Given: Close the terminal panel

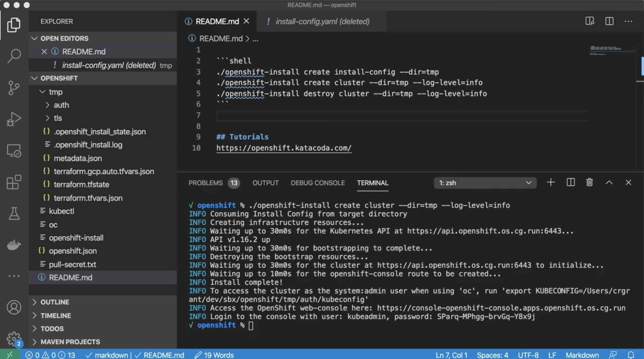Looking at the screenshot, I should pyautogui.click(x=628, y=183).
